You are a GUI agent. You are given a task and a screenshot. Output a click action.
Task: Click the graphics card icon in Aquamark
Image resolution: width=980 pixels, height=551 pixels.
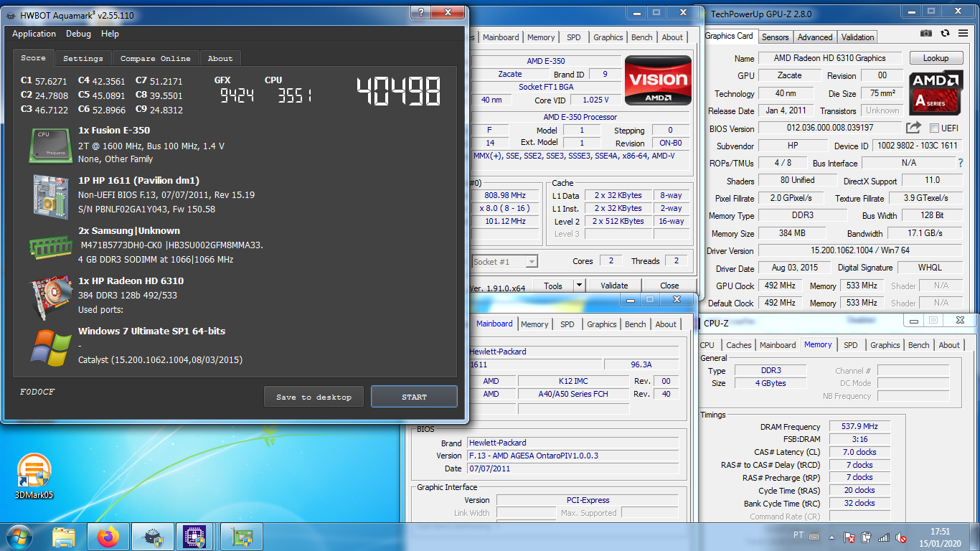point(50,296)
